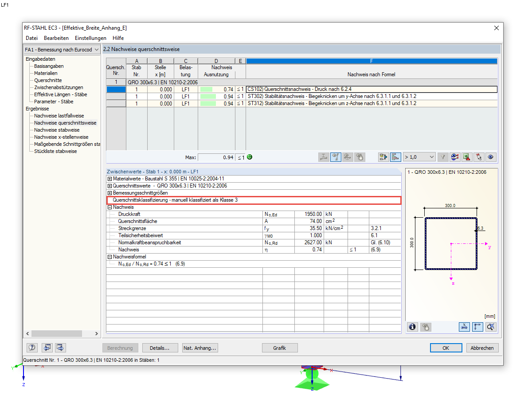Collapse the Nachweis section
Screen dimensions: 532x399
point(110,207)
